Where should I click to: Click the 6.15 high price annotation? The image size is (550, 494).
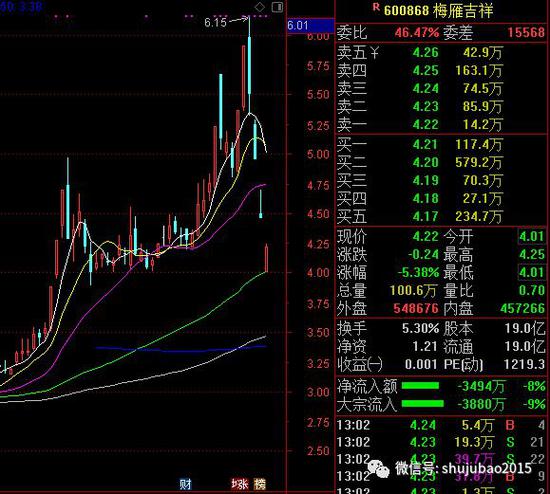[215, 23]
